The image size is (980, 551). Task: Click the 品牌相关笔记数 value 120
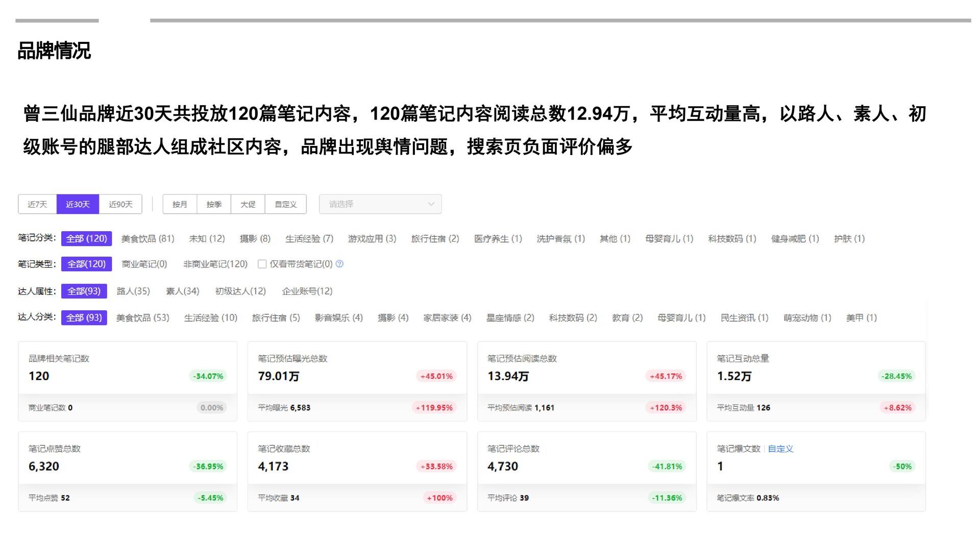tap(39, 376)
